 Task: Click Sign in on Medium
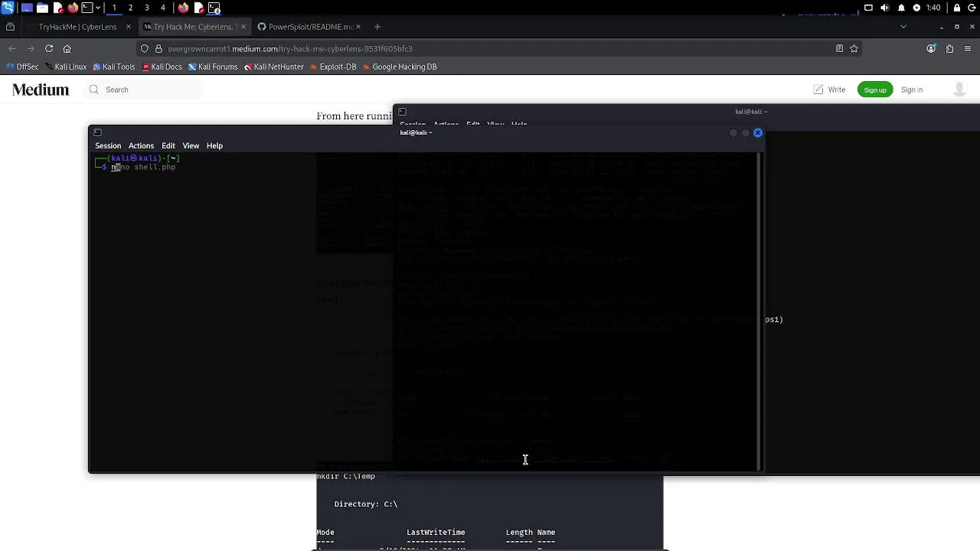click(912, 90)
